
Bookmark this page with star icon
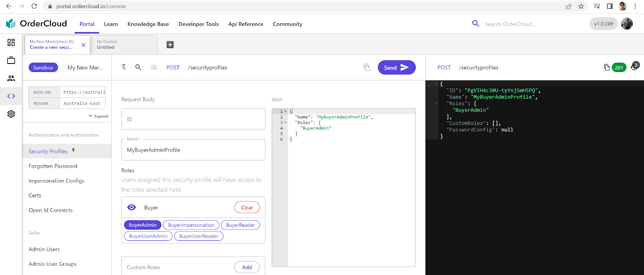point(581,6)
